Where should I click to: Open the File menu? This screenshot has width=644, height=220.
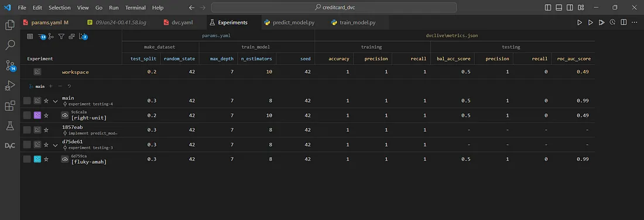point(22,8)
